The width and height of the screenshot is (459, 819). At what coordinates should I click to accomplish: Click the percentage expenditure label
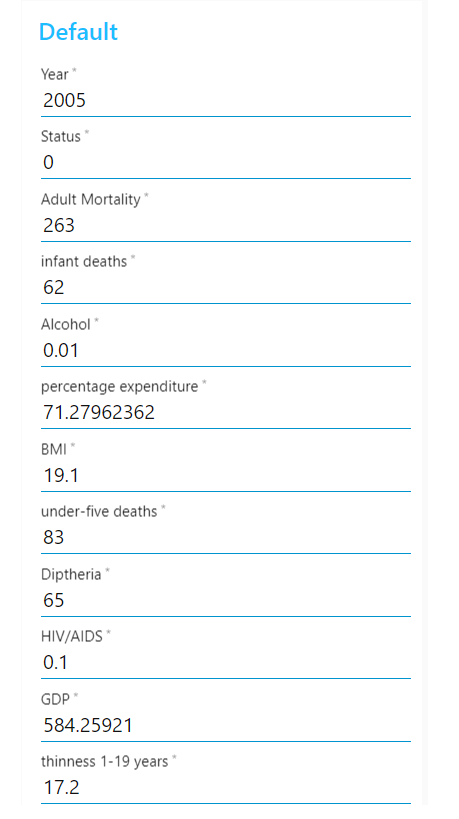pos(120,387)
